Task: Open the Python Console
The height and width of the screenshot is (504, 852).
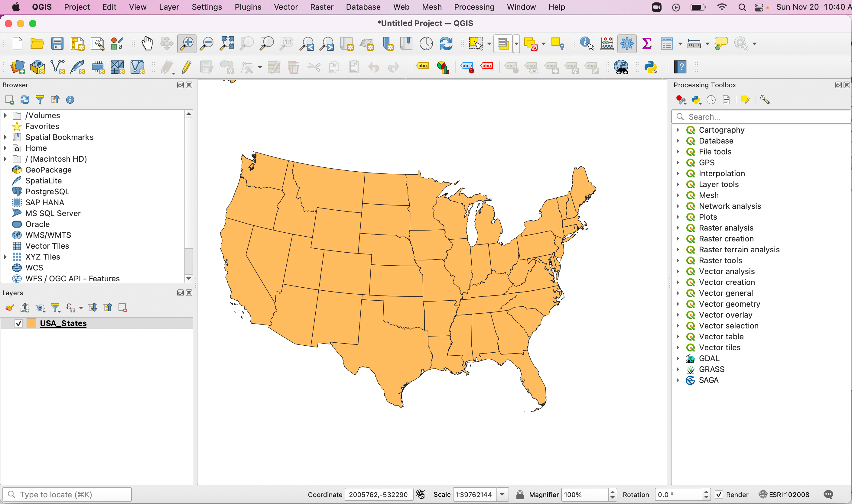Action: (x=651, y=67)
